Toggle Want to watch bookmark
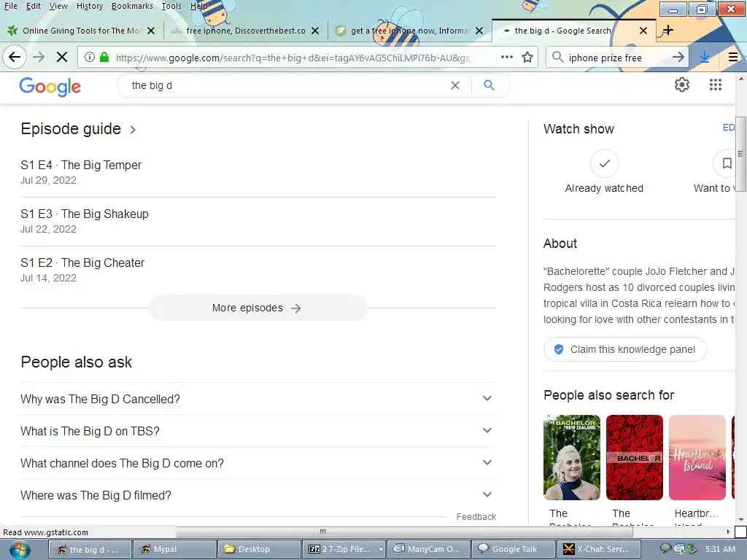747x560 pixels. point(726,163)
